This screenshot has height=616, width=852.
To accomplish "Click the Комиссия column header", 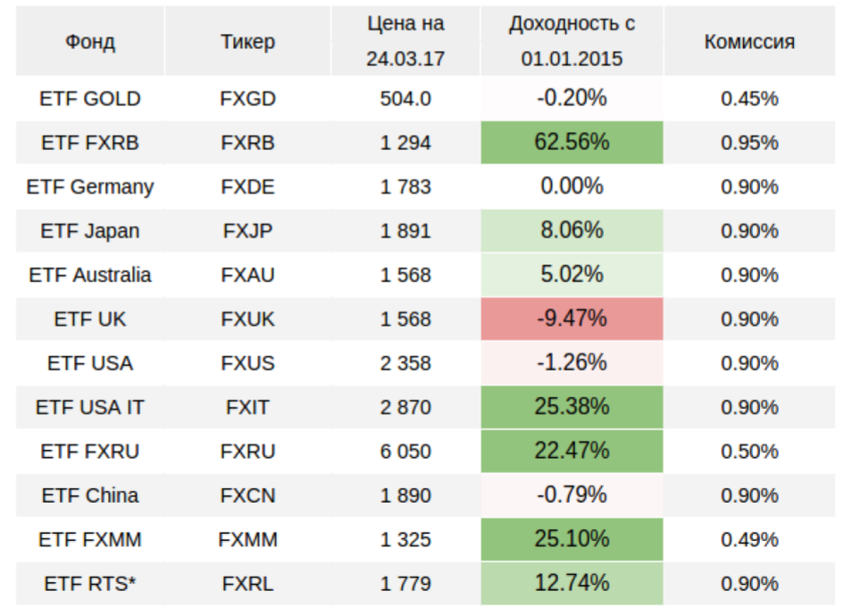I will pyautogui.click(x=749, y=42).
